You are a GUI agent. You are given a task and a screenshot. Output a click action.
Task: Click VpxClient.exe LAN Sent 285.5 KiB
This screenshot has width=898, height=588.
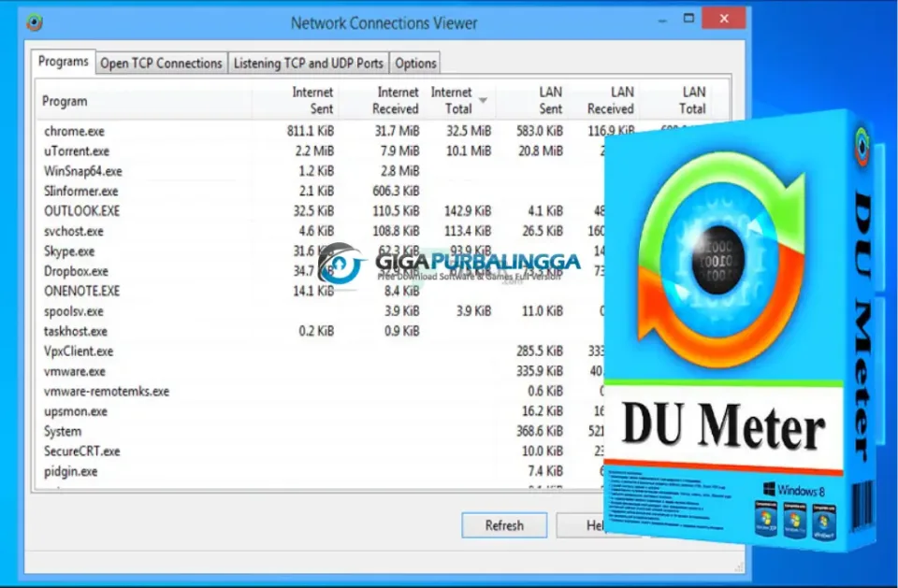click(x=540, y=351)
